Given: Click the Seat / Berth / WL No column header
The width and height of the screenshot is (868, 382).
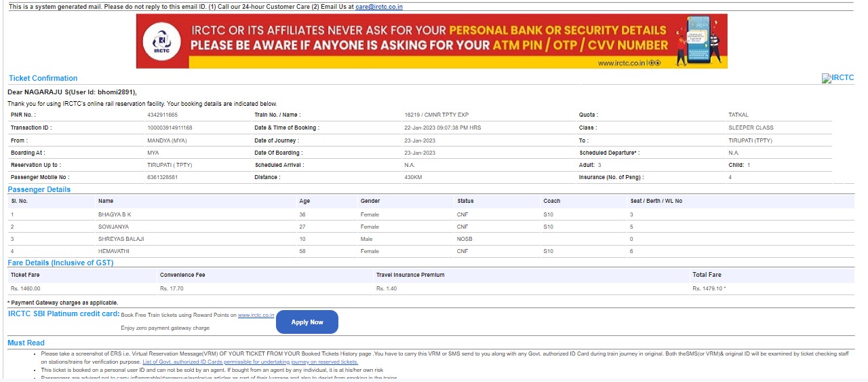Looking at the screenshot, I should click(656, 201).
